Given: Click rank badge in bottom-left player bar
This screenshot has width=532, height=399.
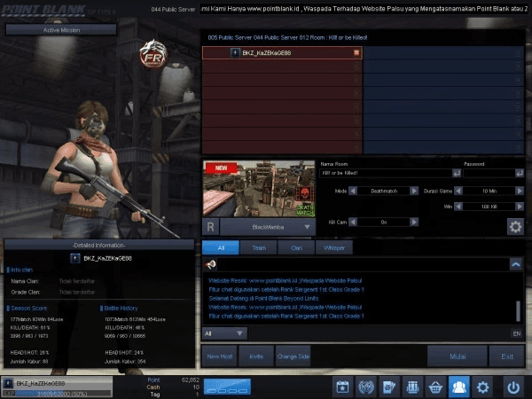Looking at the screenshot, I should click(8, 383).
